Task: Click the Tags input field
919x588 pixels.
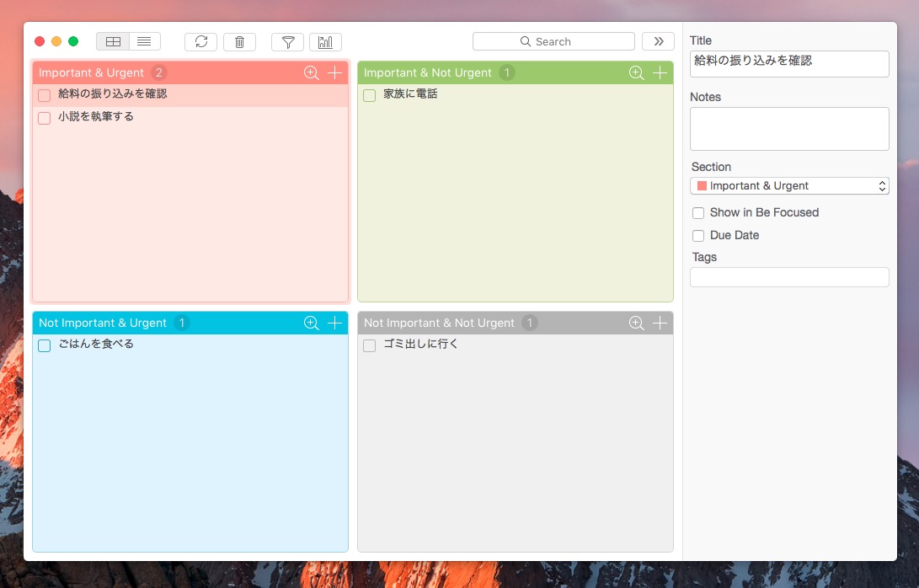Action: click(789, 277)
